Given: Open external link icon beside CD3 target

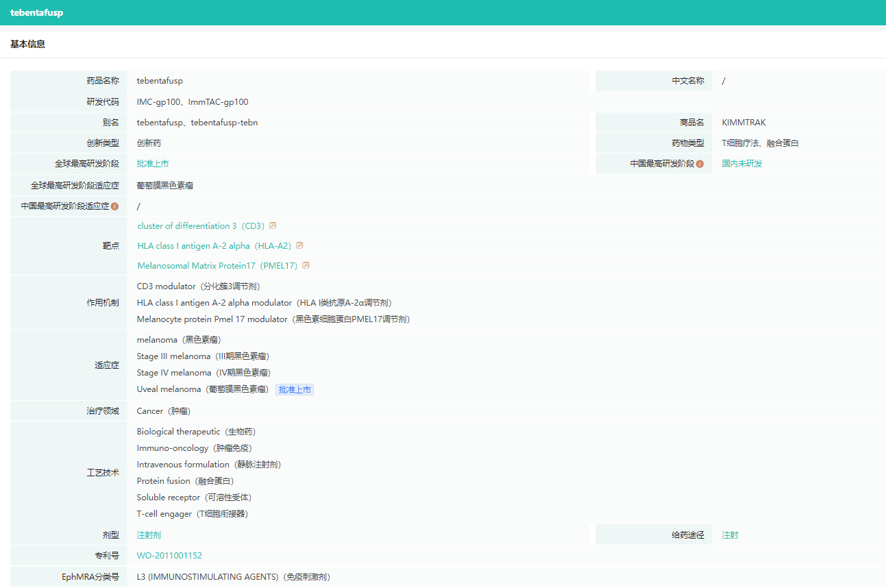Looking at the screenshot, I should (273, 225).
